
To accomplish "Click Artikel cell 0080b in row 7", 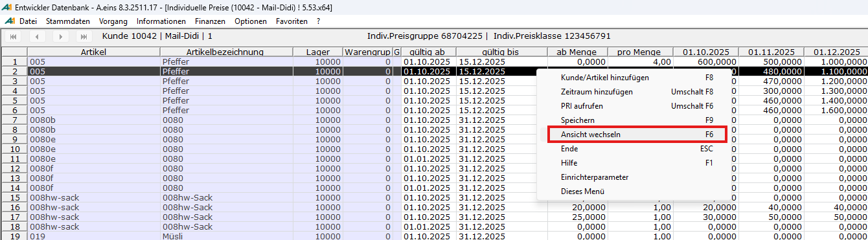I will (x=93, y=120).
